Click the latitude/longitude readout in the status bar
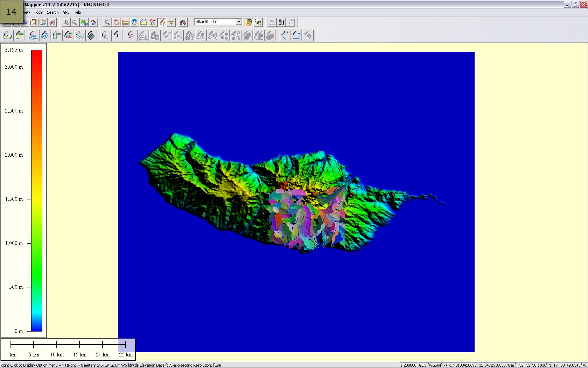 click(x=553, y=365)
